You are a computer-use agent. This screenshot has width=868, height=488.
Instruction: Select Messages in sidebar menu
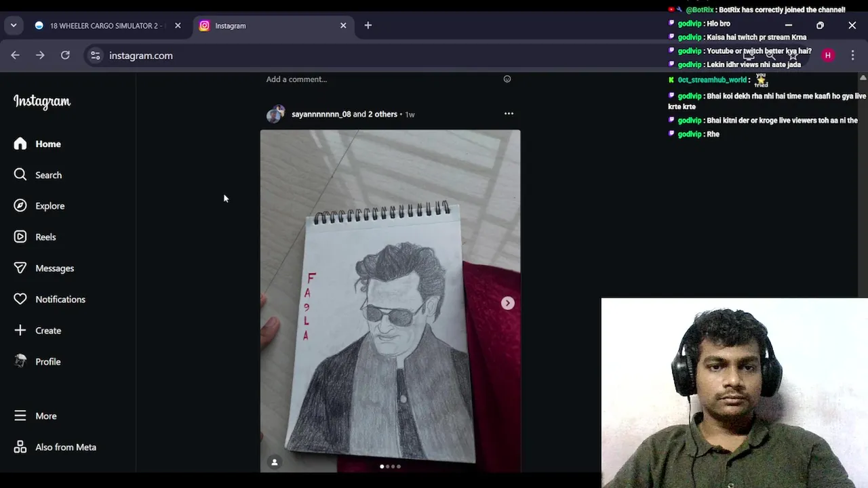(x=55, y=268)
